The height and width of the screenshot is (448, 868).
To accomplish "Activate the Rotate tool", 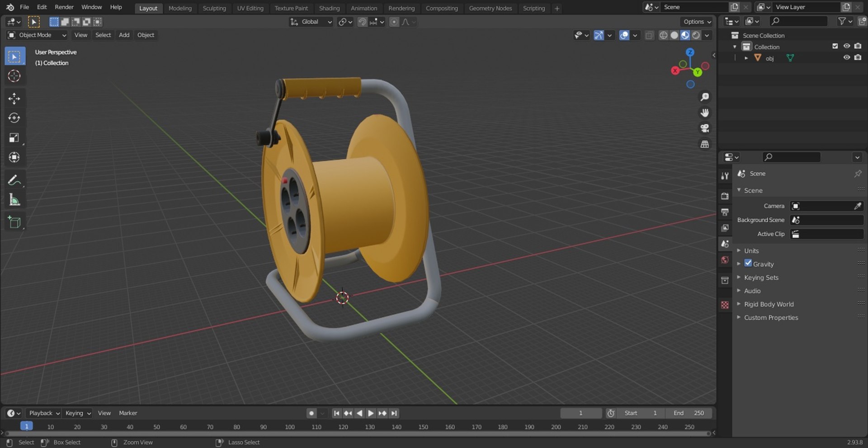I will tap(14, 118).
